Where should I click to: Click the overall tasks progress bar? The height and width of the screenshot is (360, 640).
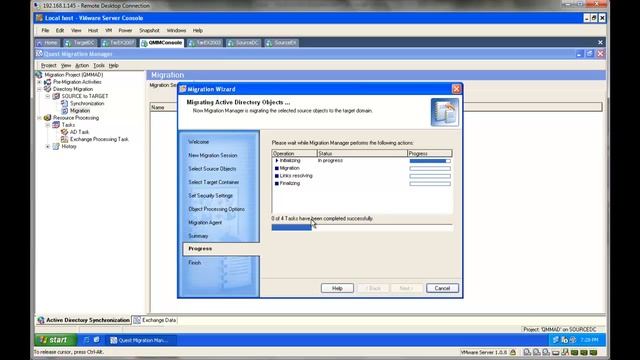click(362, 227)
